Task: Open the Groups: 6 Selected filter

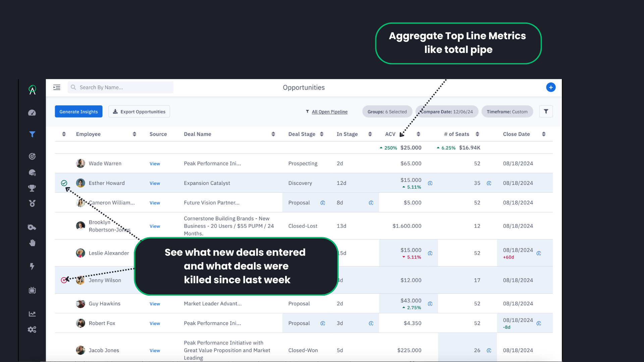Action: coord(387,112)
